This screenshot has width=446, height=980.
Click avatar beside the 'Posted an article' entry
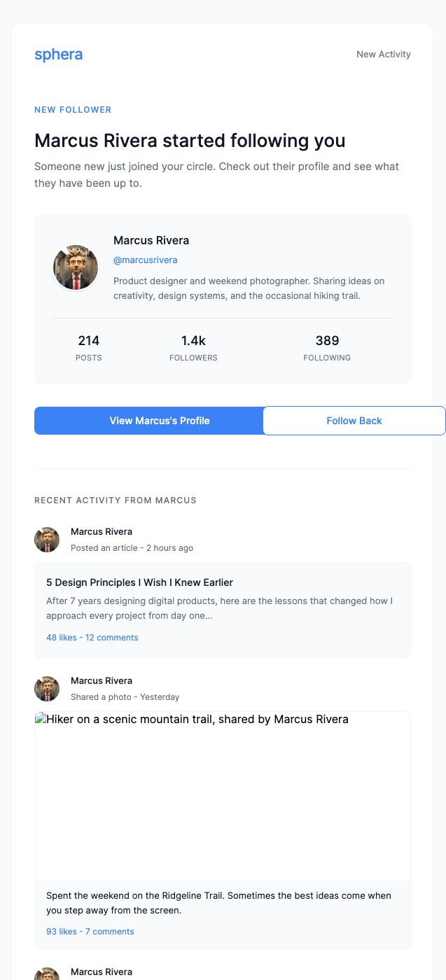tap(47, 540)
